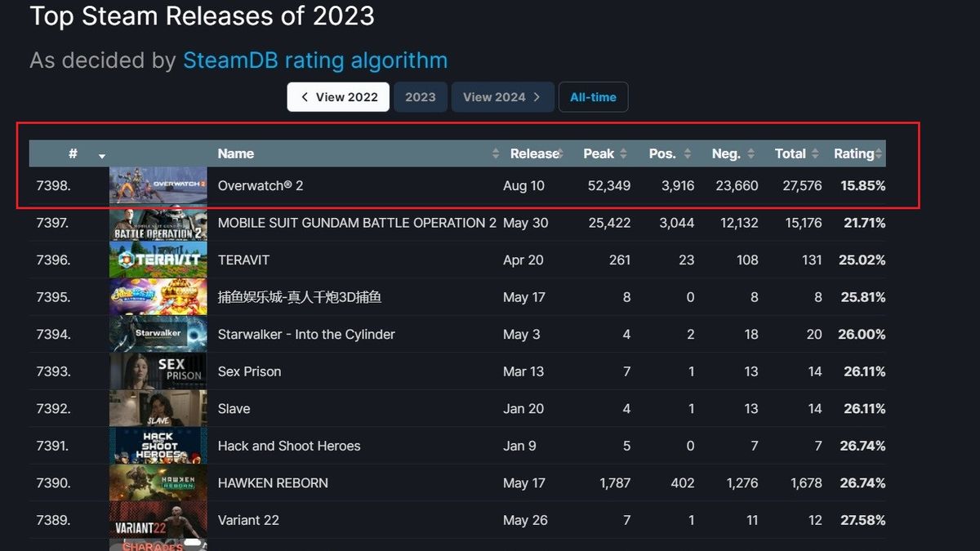Open the Gundam Battle Operation 2 thumbnail
This screenshot has width=980, height=551.
coord(158,223)
